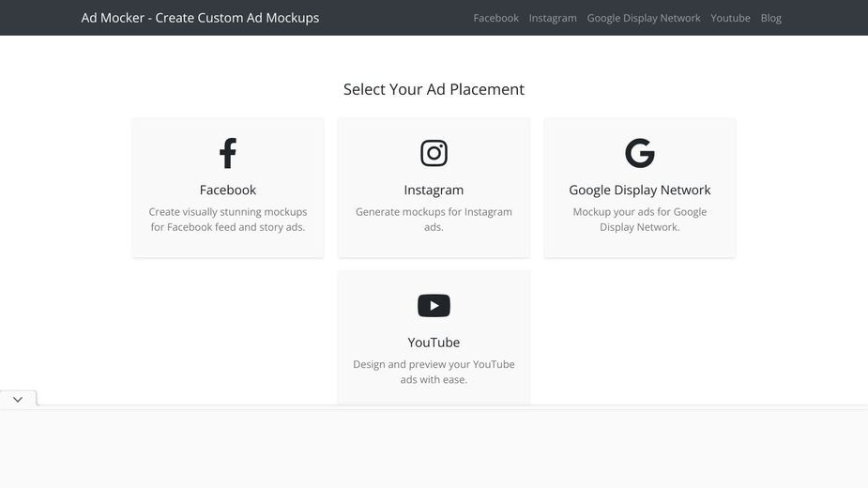Select the Instagram card heading

tap(434, 190)
